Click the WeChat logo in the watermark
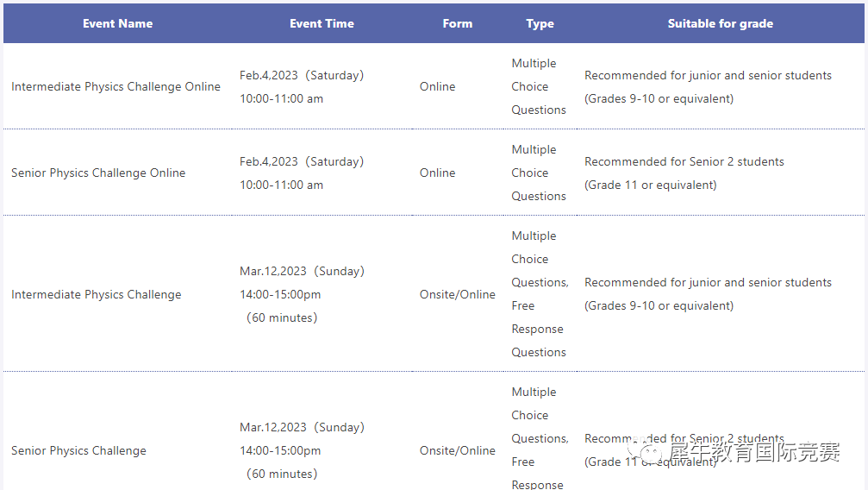The width and height of the screenshot is (868, 490). 646,449
